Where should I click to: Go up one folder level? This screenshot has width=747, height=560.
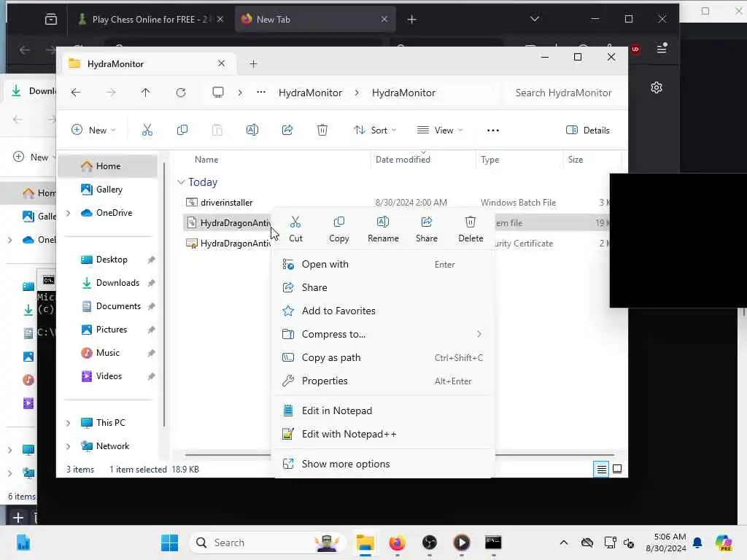click(145, 93)
